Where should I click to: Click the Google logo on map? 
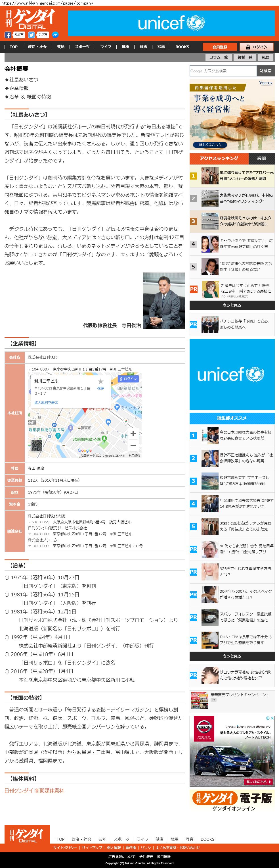(x=85, y=450)
